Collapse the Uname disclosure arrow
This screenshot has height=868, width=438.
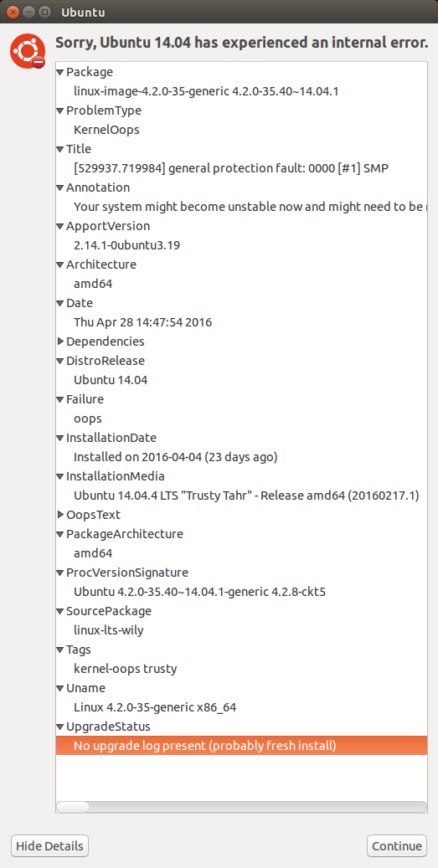60,689
